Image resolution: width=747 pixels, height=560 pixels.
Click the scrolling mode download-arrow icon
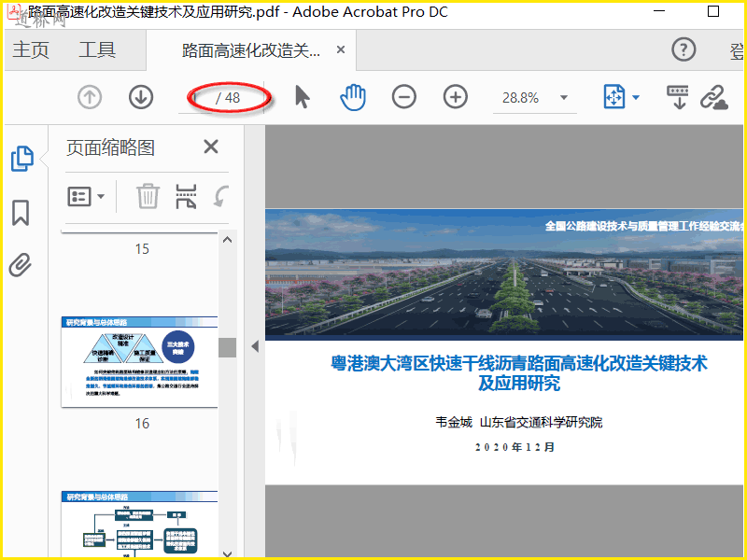[x=678, y=97]
